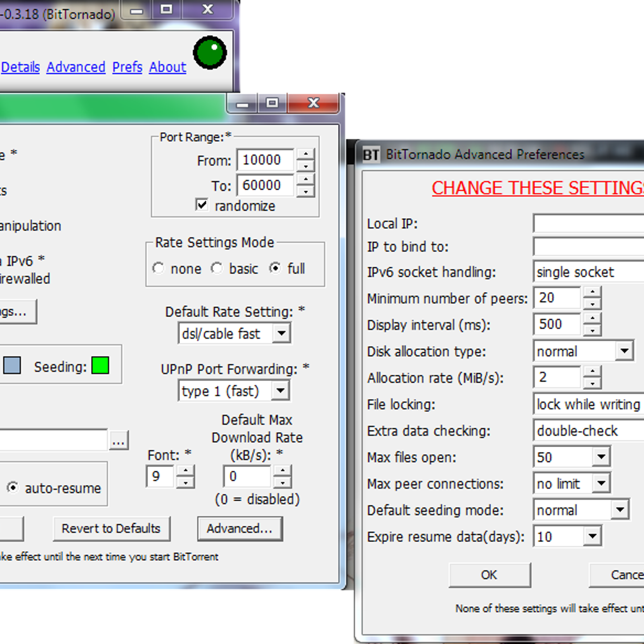Click the IPv6 socket handling combo box
Viewport: 644px width, 644px height.
pyautogui.click(x=588, y=272)
